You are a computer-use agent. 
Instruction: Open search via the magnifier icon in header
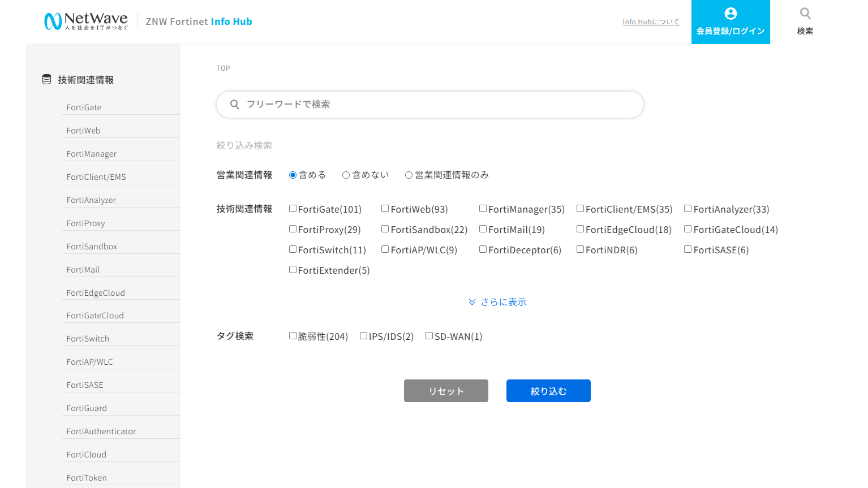coord(805,13)
